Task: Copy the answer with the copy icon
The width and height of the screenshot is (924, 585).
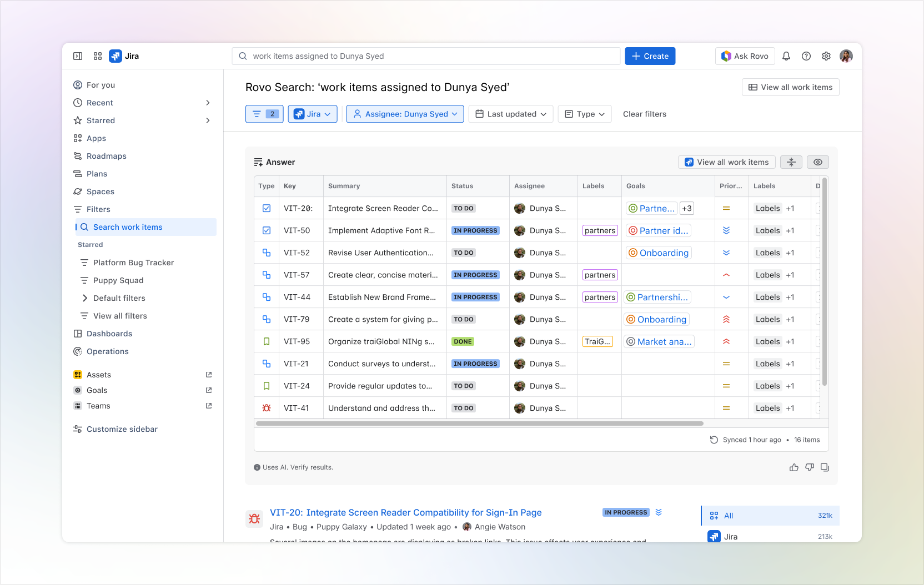Action: point(825,467)
